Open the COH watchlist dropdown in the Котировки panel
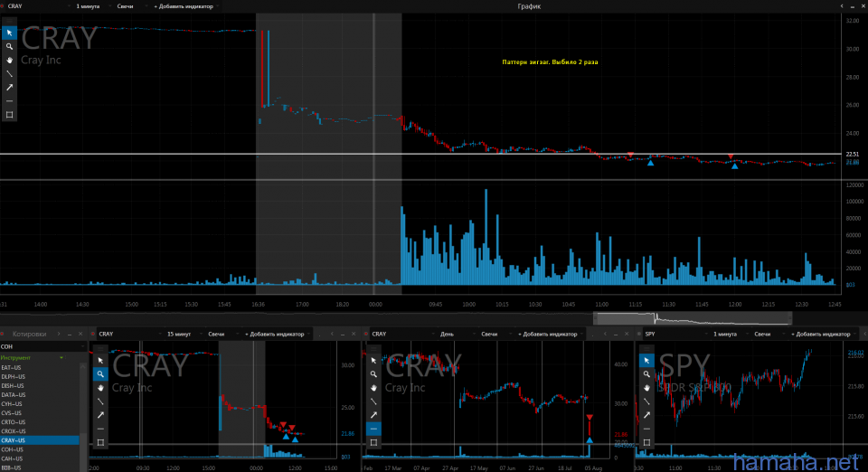 pyautogui.click(x=42, y=346)
